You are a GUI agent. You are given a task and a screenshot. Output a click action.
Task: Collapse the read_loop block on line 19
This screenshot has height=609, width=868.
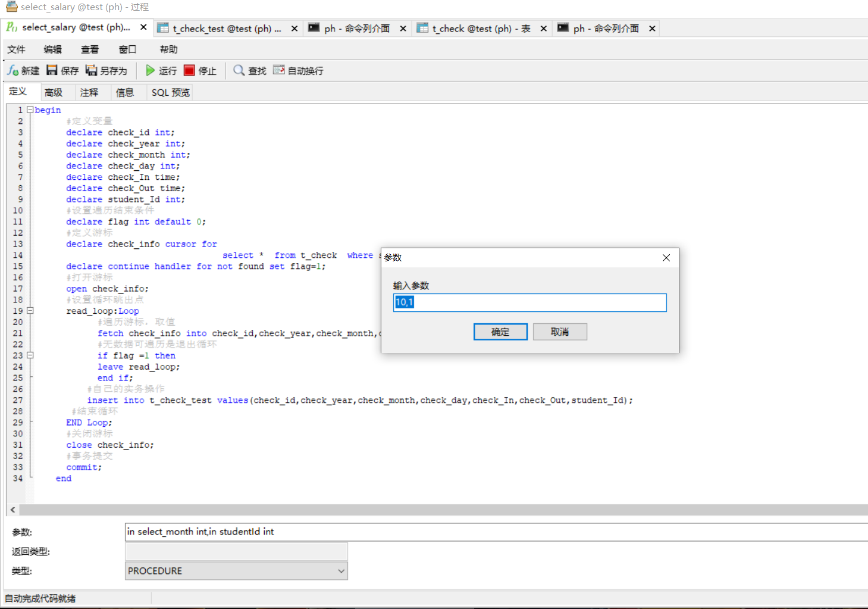[x=30, y=311]
